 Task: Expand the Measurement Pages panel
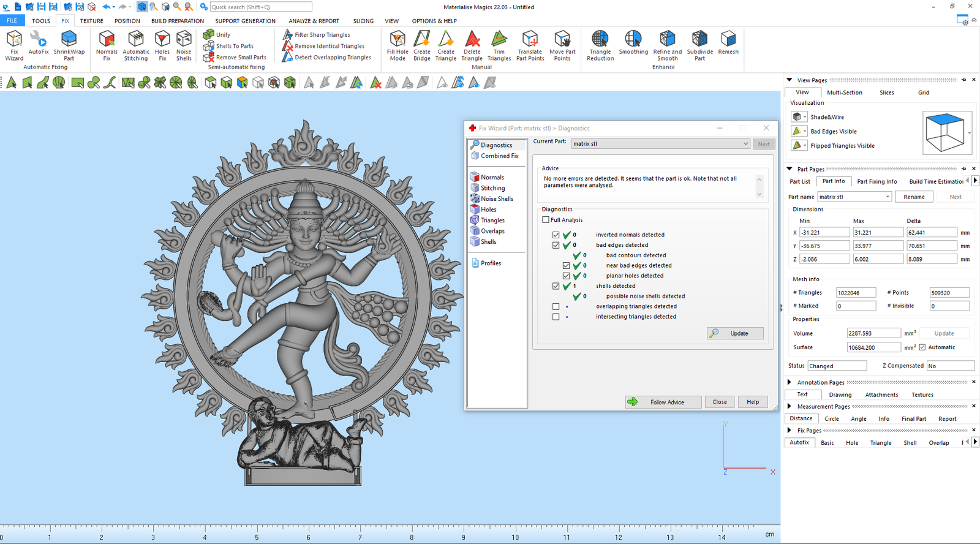pyautogui.click(x=790, y=406)
